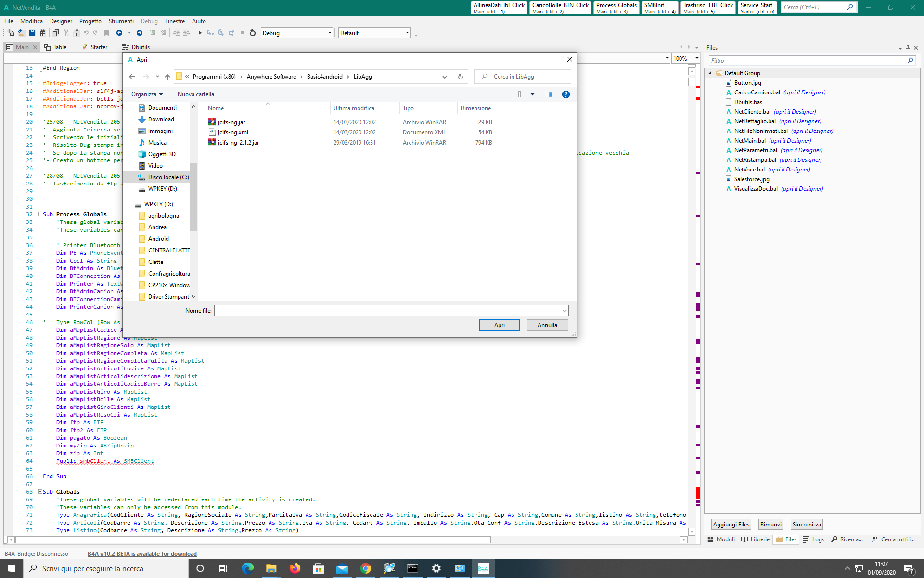The height and width of the screenshot is (578, 924).
Task: Open the Windows Start menu
Action: [12, 568]
